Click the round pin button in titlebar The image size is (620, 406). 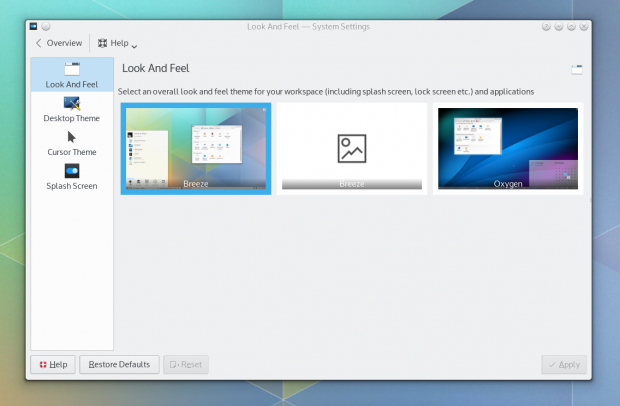[46, 26]
